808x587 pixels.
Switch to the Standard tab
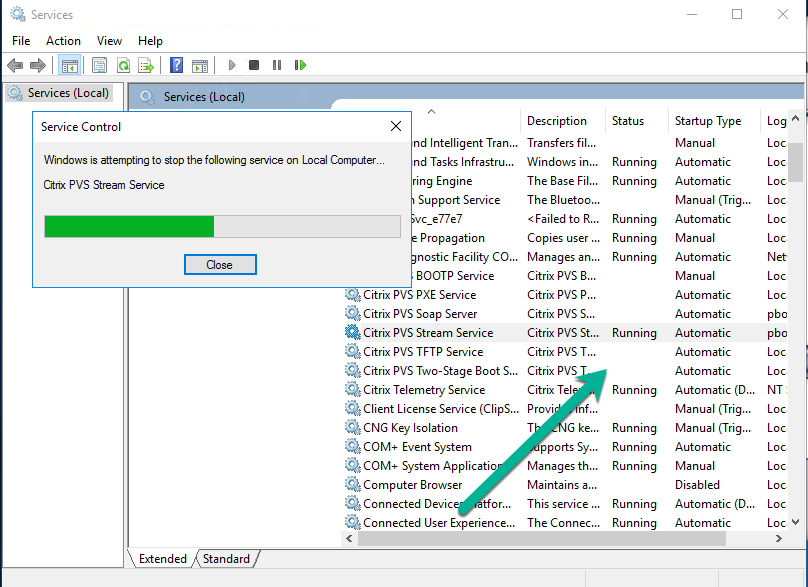click(226, 559)
